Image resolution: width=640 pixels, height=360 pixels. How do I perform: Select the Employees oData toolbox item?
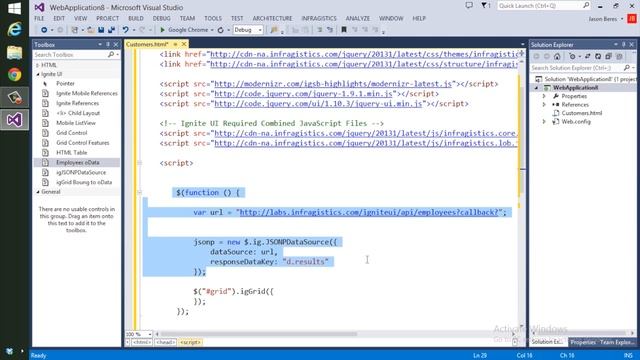78,162
